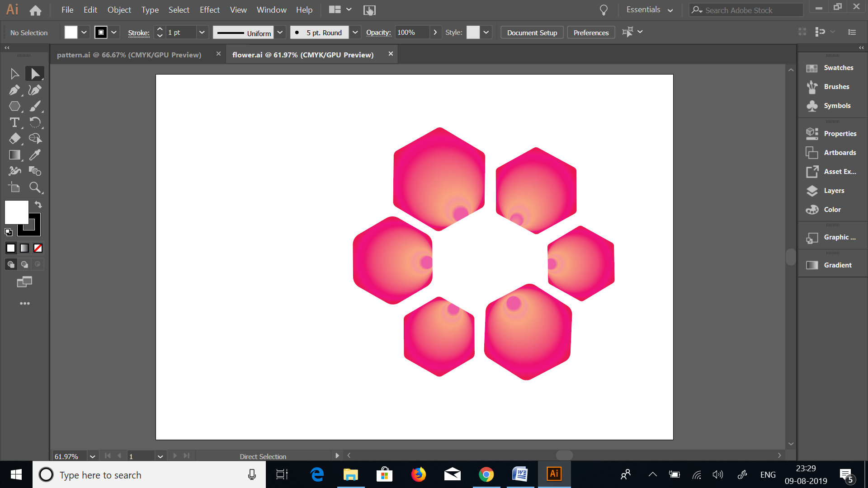The width and height of the screenshot is (868, 488).
Task: Expand the Essentials workspace dropdown
Action: 670,10
